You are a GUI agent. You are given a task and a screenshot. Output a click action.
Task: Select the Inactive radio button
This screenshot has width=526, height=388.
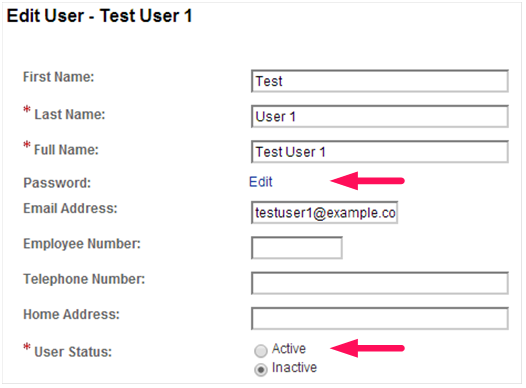[261, 370]
